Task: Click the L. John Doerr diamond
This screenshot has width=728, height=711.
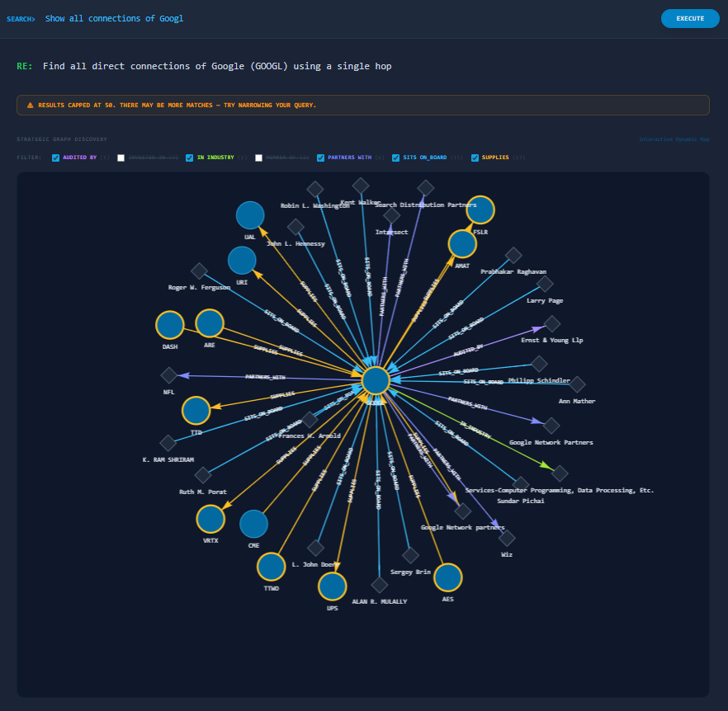Action: point(315,549)
